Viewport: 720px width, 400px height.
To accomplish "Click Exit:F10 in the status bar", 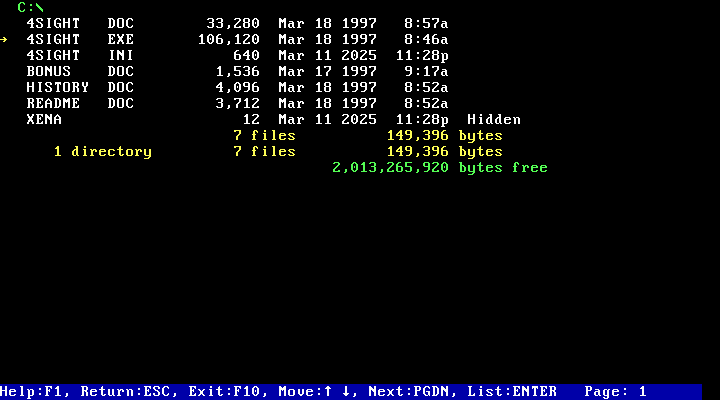I will (x=224, y=392).
